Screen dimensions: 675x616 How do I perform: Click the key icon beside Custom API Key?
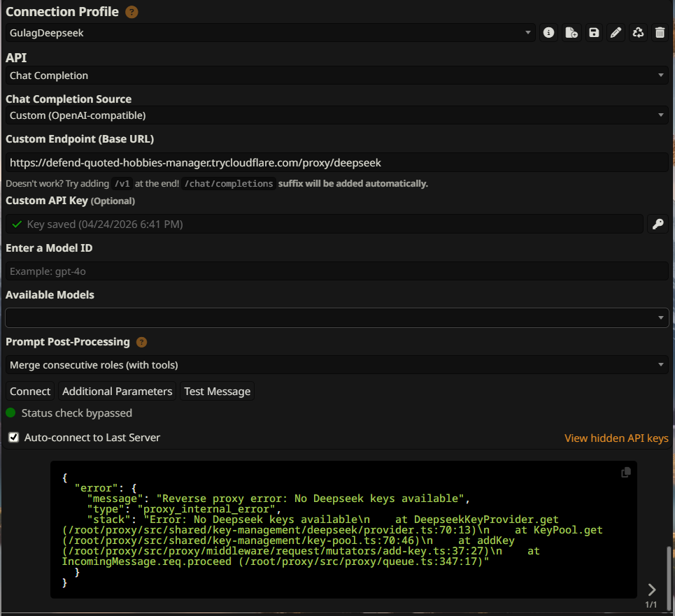click(x=658, y=224)
